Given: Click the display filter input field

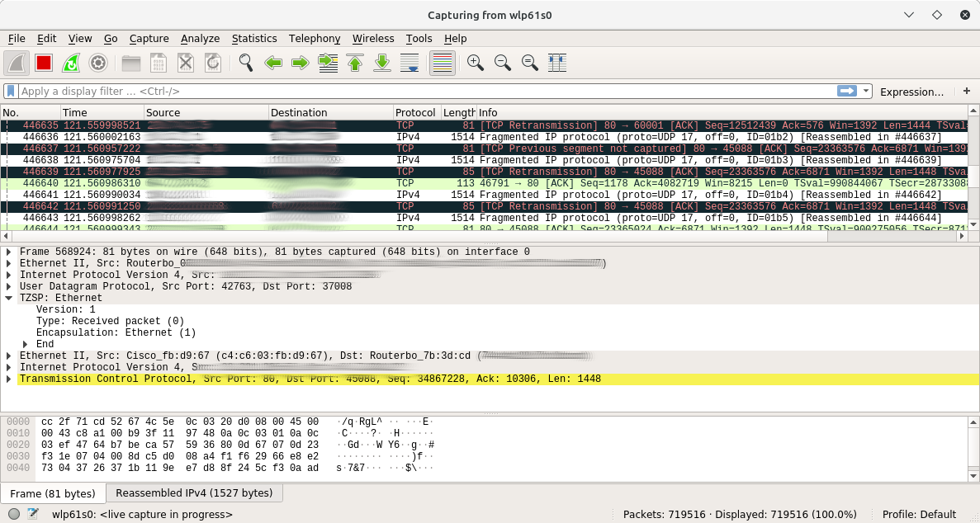Looking at the screenshot, I should coord(413,92).
